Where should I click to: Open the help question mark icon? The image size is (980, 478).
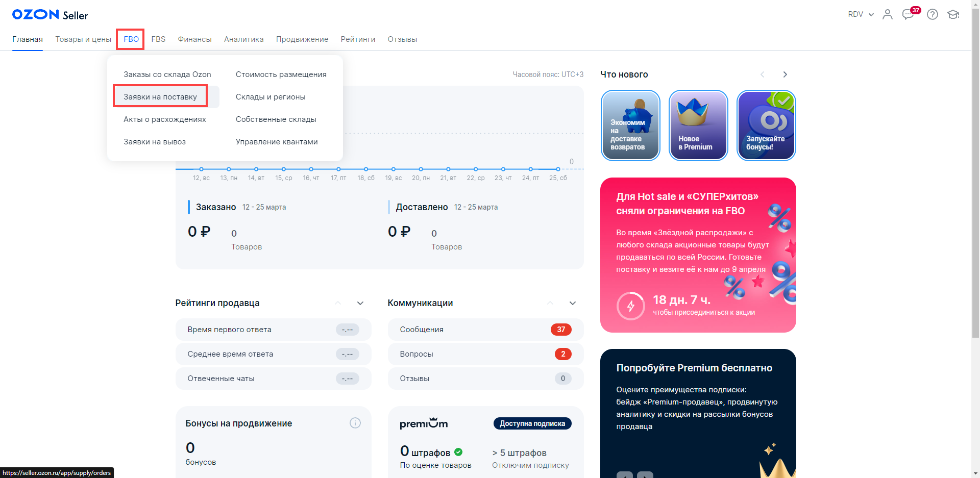tap(933, 14)
